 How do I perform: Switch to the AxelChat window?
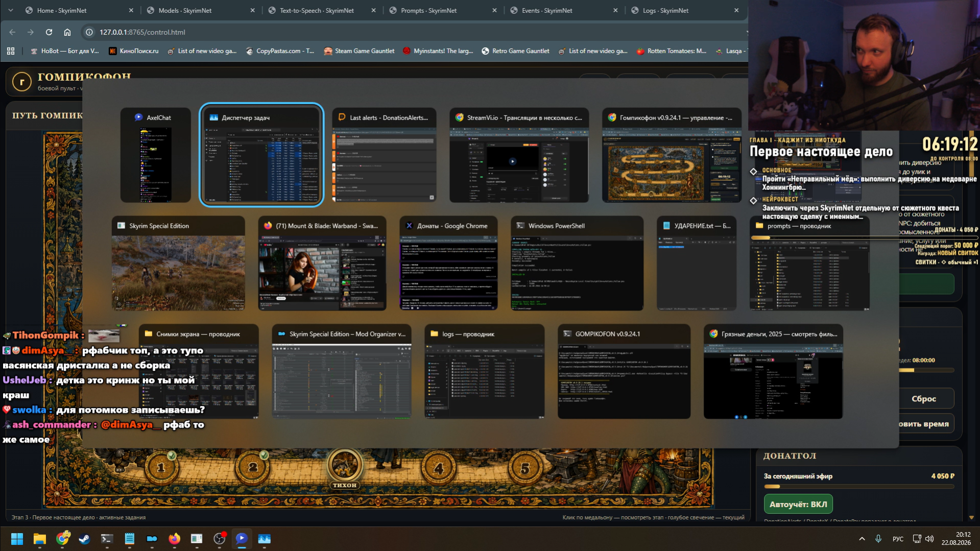pyautogui.click(x=156, y=155)
